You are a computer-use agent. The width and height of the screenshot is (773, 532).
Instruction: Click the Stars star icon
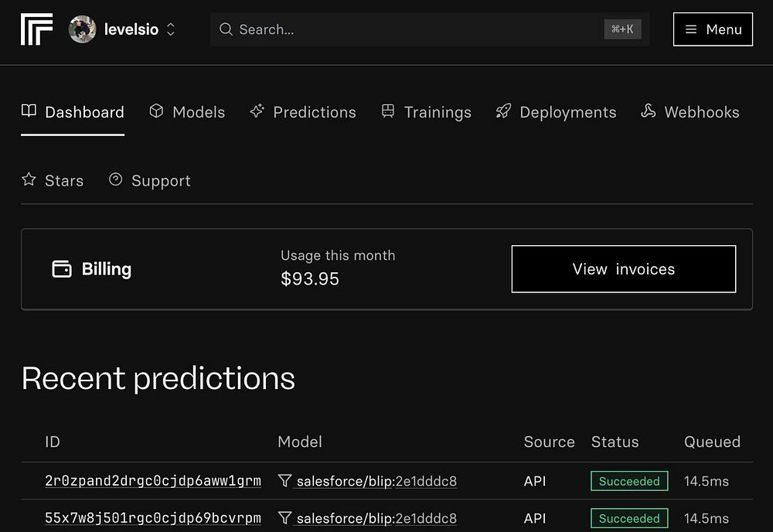pos(29,179)
